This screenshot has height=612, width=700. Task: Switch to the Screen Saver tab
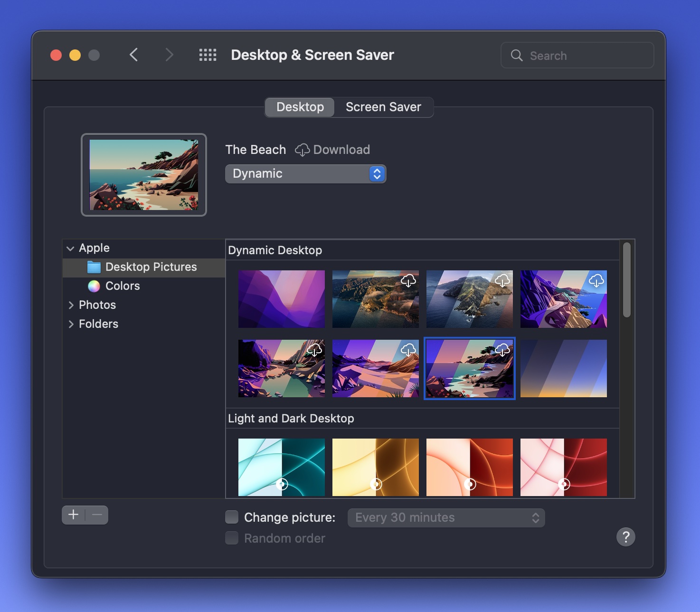(384, 107)
